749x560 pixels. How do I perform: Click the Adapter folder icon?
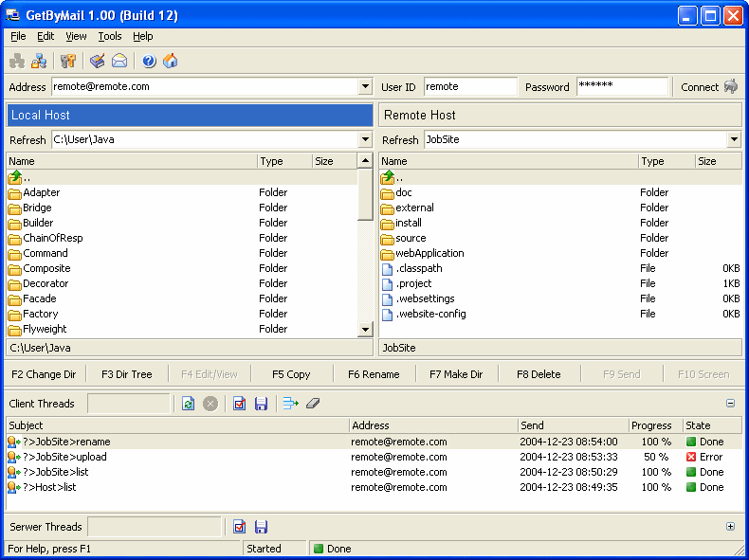tap(15, 193)
